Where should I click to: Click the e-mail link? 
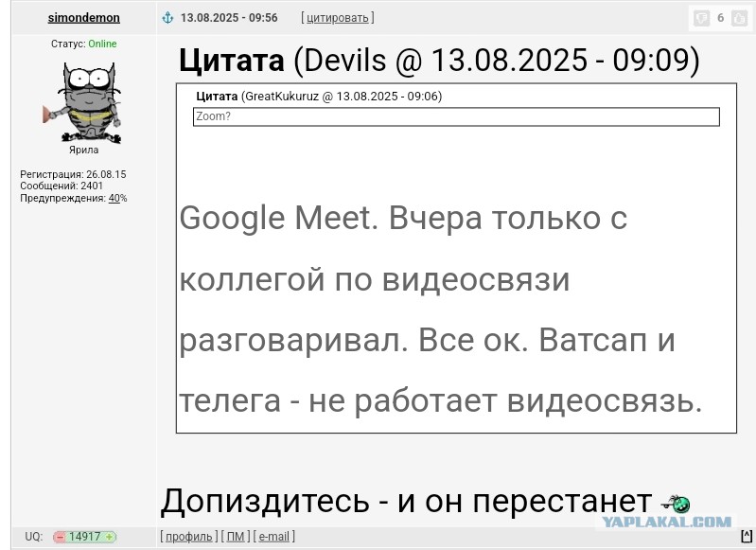coord(273,537)
